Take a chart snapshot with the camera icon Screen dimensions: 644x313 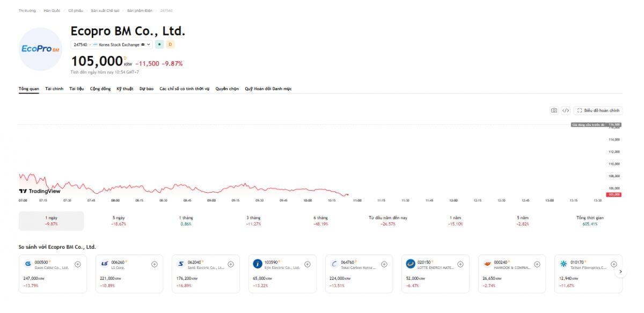coord(554,111)
